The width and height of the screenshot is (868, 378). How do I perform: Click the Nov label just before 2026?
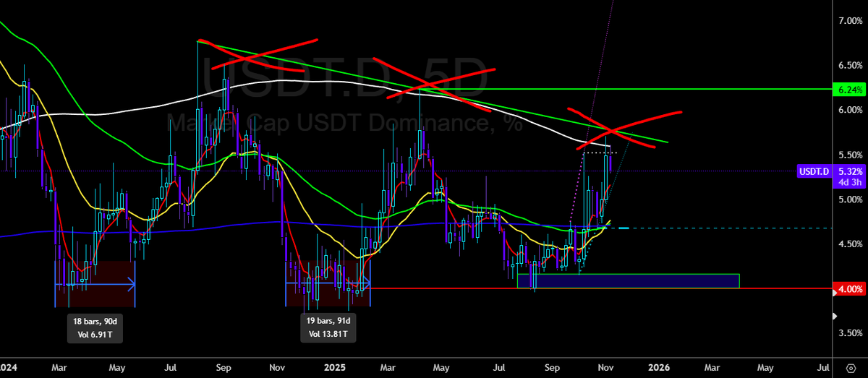click(x=605, y=366)
